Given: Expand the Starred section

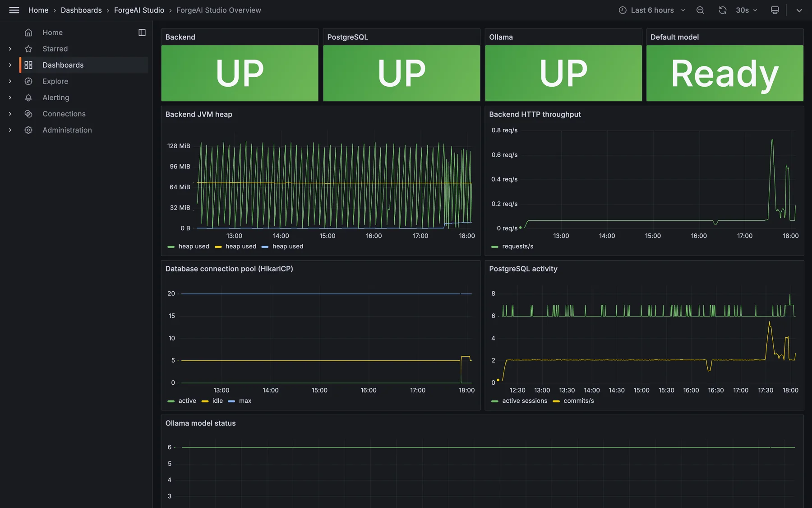Looking at the screenshot, I should [10, 49].
